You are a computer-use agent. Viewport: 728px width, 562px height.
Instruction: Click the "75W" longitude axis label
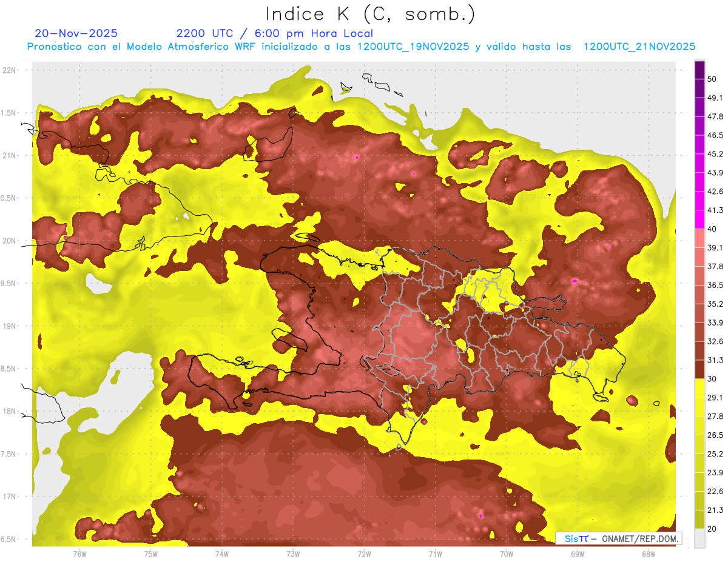coord(150,554)
